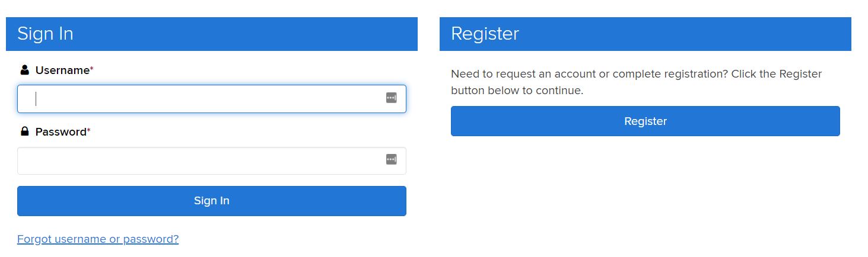Screen dimensions: 868x257
Task: Click the Password field label text
Action: 61,132
